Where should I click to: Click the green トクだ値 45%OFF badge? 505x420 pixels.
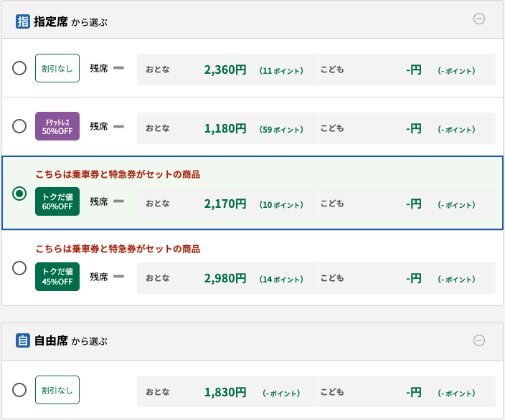[x=57, y=277]
